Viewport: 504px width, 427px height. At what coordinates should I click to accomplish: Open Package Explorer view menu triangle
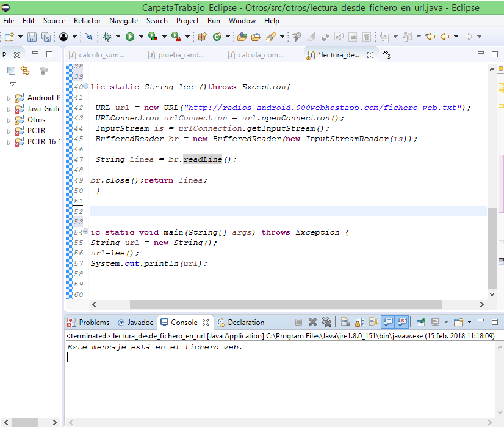[13, 84]
